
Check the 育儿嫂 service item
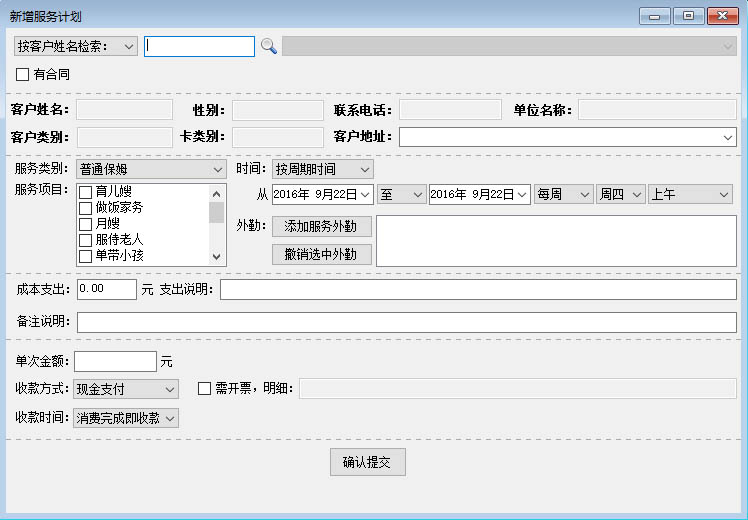86,192
